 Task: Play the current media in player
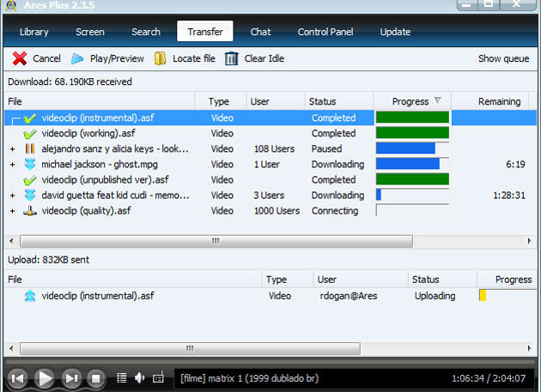(45, 378)
